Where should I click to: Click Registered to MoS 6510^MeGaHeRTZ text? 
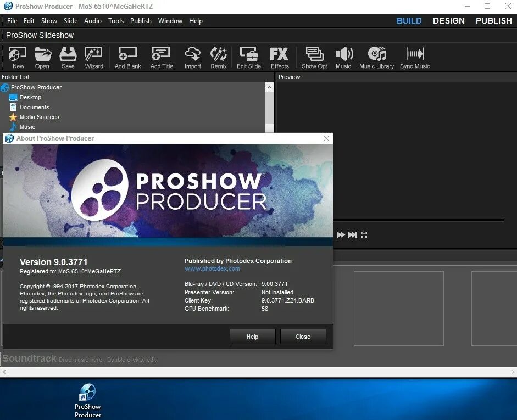pos(70,271)
